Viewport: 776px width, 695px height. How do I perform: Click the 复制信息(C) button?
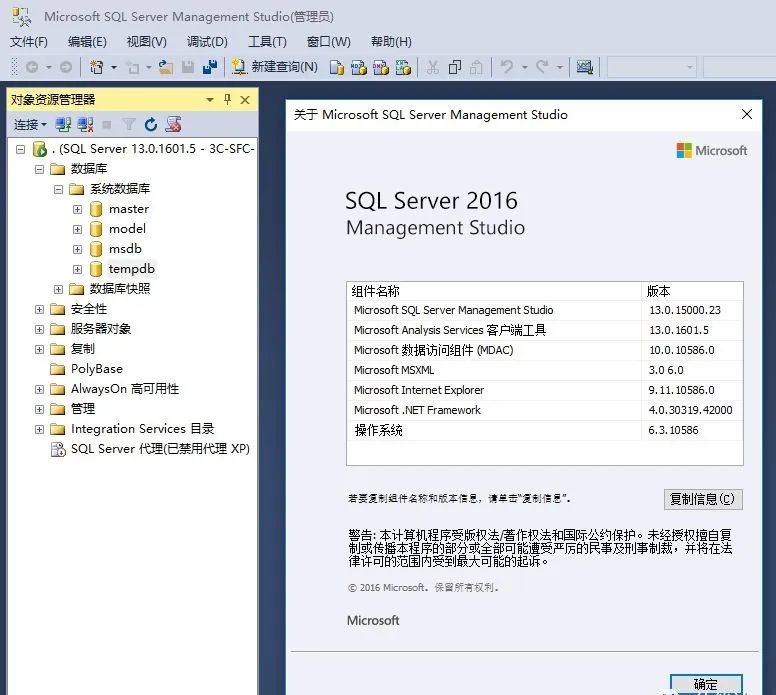pyautogui.click(x=703, y=499)
